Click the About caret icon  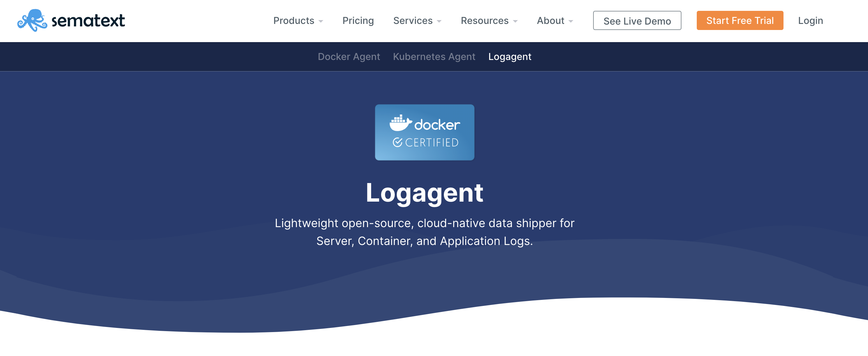coord(570,21)
